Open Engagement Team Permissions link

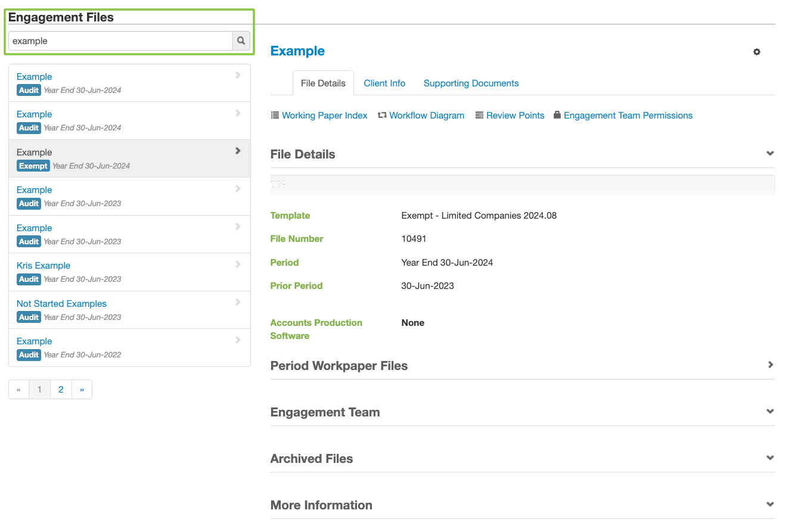tap(628, 116)
